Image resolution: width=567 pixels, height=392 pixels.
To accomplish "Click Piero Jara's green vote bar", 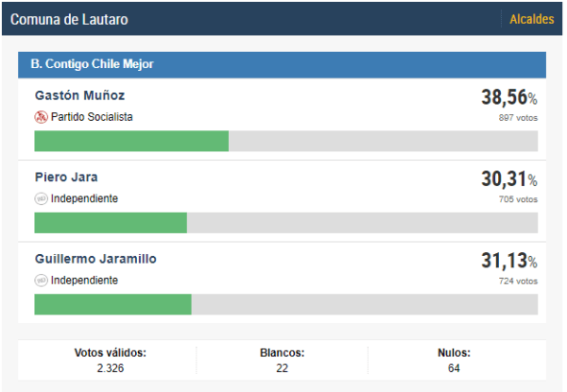I will click(x=111, y=223).
